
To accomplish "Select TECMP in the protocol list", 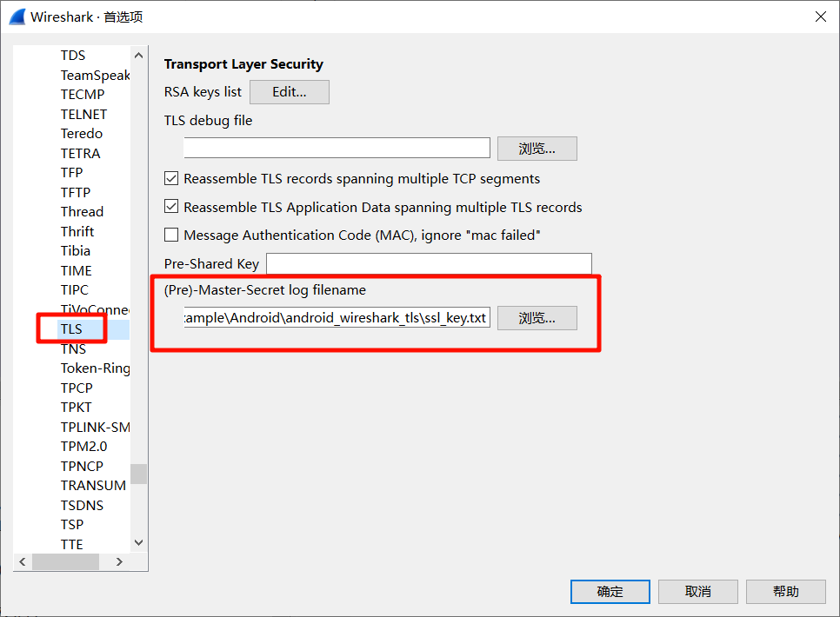I will coord(83,94).
